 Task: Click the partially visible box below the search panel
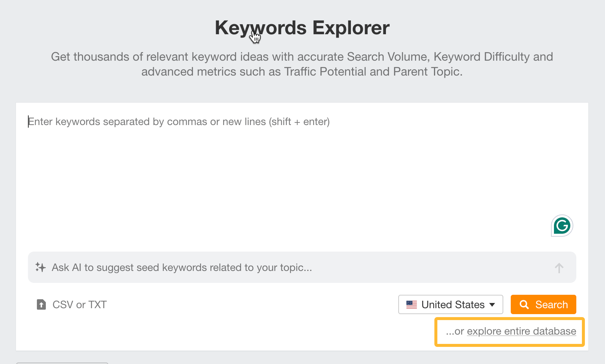tap(62, 363)
